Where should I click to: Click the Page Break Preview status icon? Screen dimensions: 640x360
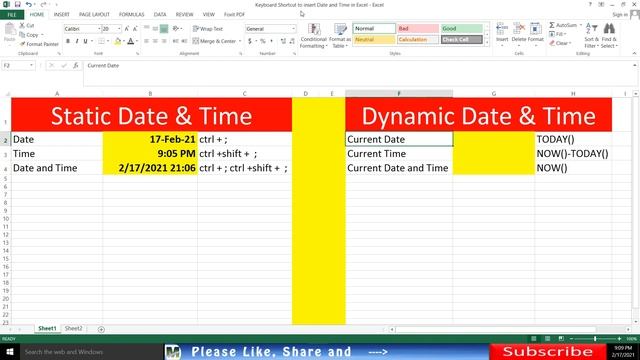pos(561,339)
